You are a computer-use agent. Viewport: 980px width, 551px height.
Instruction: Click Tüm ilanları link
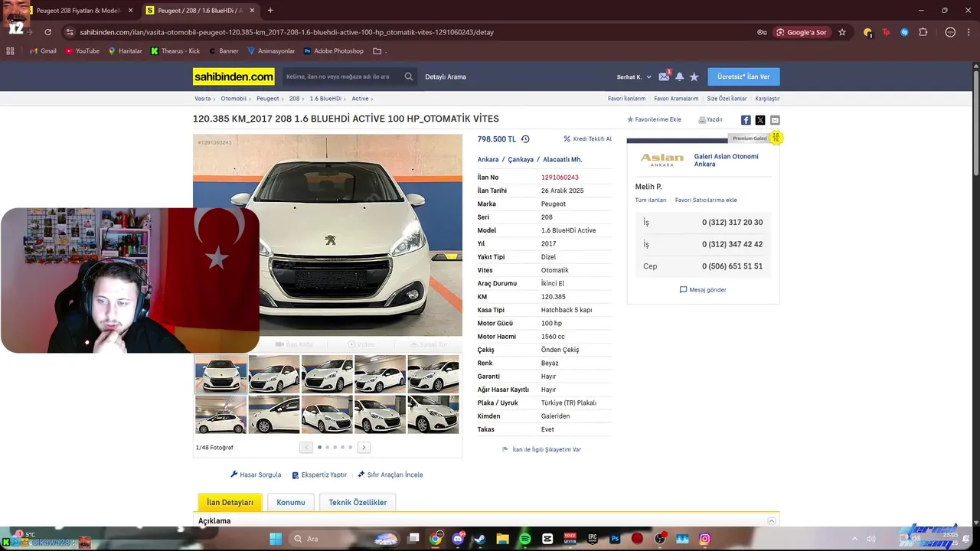651,200
